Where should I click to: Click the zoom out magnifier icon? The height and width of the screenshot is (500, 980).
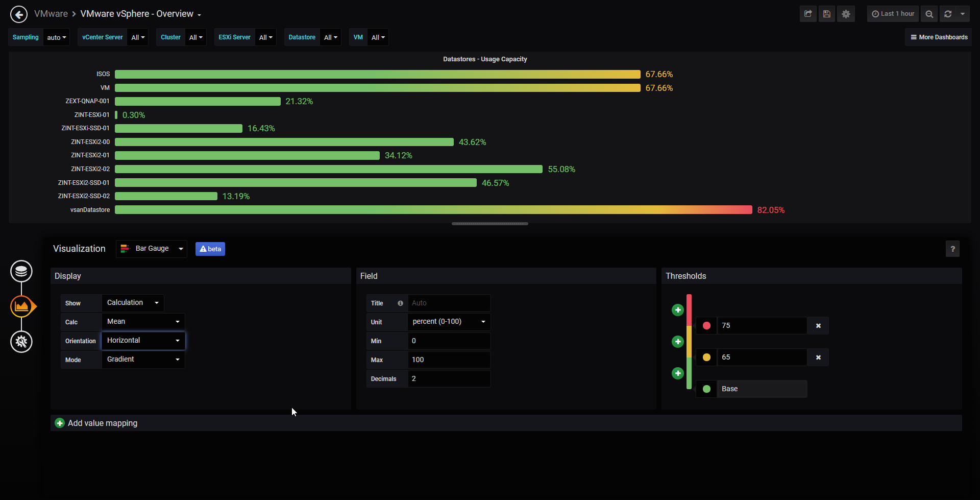point(929,14)
